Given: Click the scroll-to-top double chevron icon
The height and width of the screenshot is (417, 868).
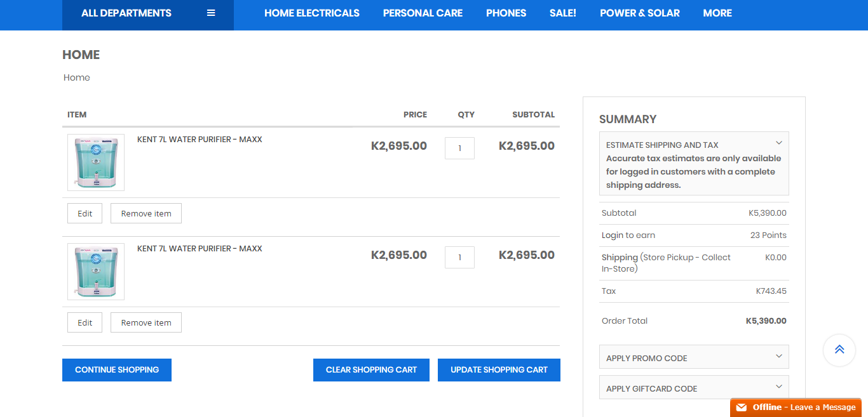Looking at the screenshot, I should [839, 350].
